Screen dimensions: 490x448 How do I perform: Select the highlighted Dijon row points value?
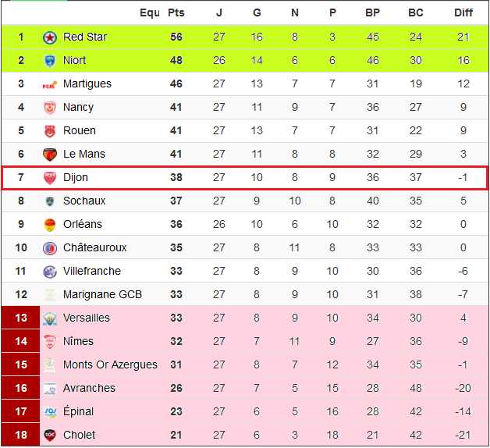pos(176,177)
